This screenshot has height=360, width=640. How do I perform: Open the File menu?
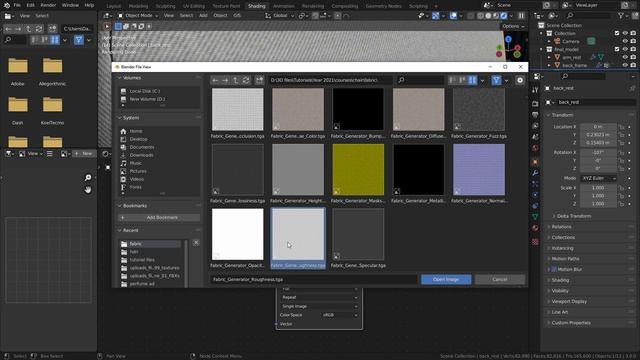(17, 5)
